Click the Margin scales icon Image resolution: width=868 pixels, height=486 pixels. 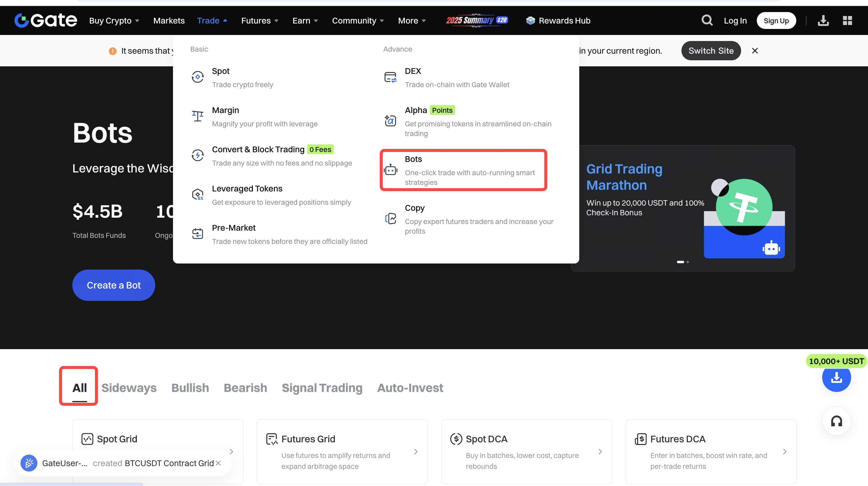pyautogui.click(x=197, y=116)
